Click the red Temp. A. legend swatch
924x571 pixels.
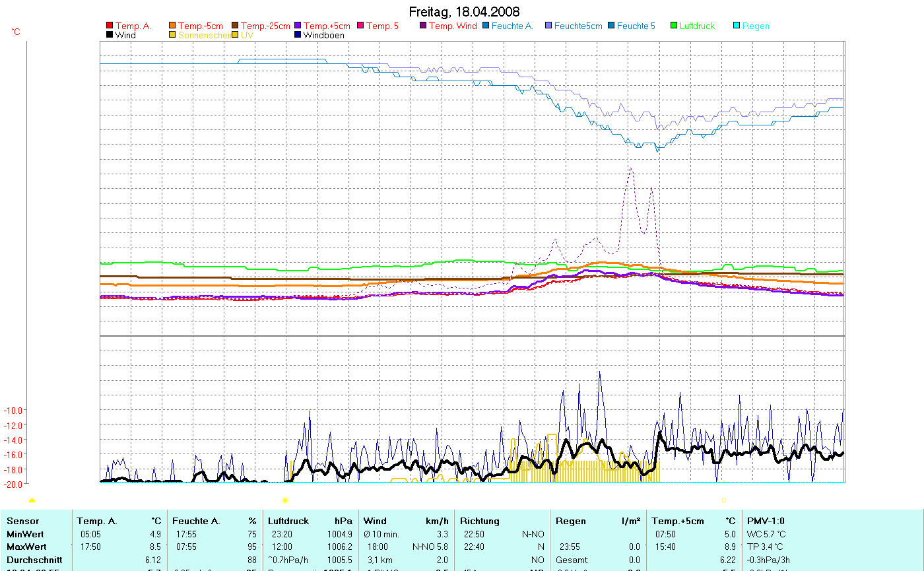click(110, 26)
